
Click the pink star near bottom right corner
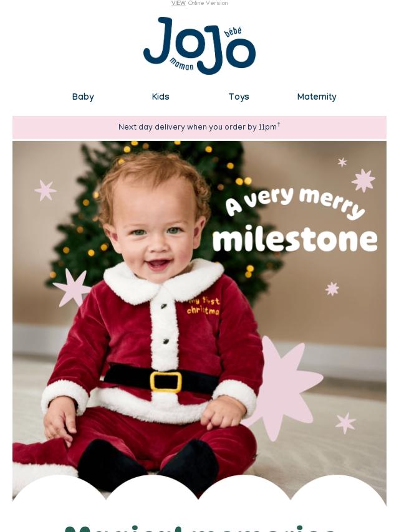pos(345,423)
